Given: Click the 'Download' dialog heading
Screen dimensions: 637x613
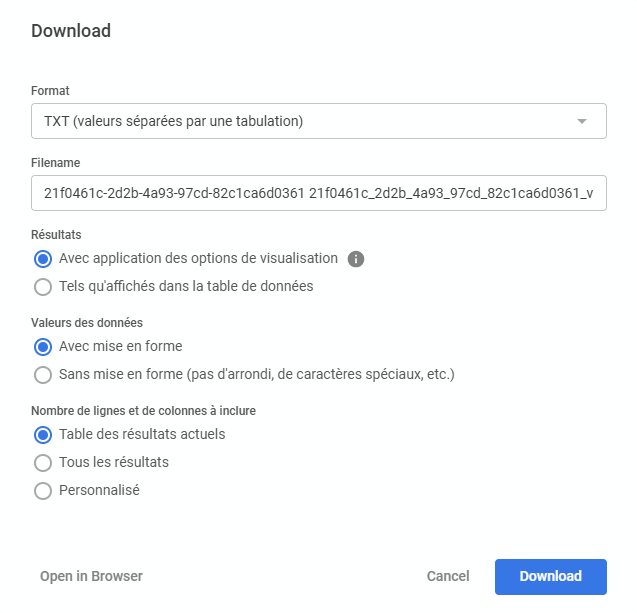Looking at the screenshot, I should (71, 31).
